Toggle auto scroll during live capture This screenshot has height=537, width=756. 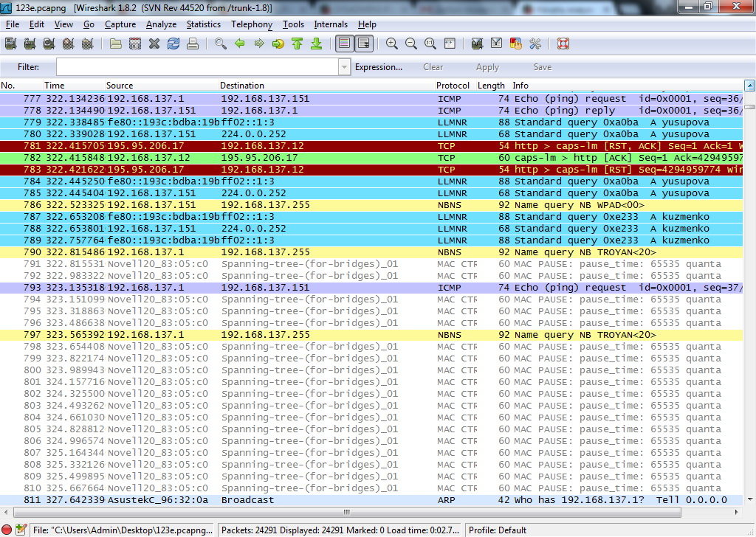tap(363, 44)
